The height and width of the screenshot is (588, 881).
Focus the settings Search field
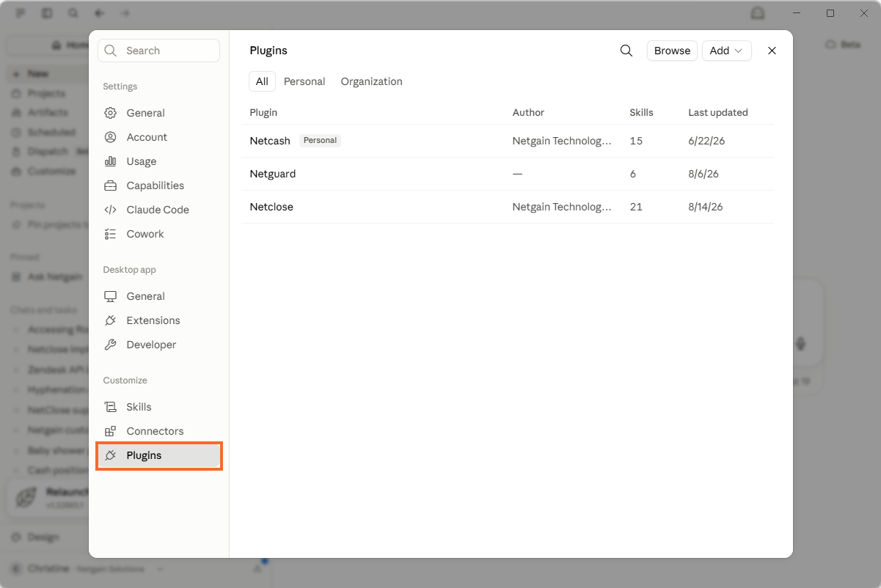pyautogui.click(x=158, y=51)
